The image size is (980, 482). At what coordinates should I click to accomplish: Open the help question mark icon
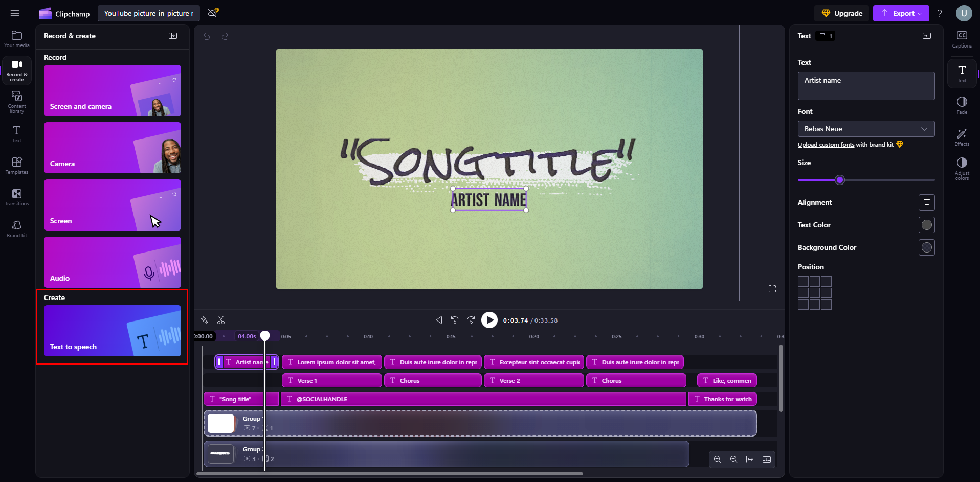[x=940, y=13]
